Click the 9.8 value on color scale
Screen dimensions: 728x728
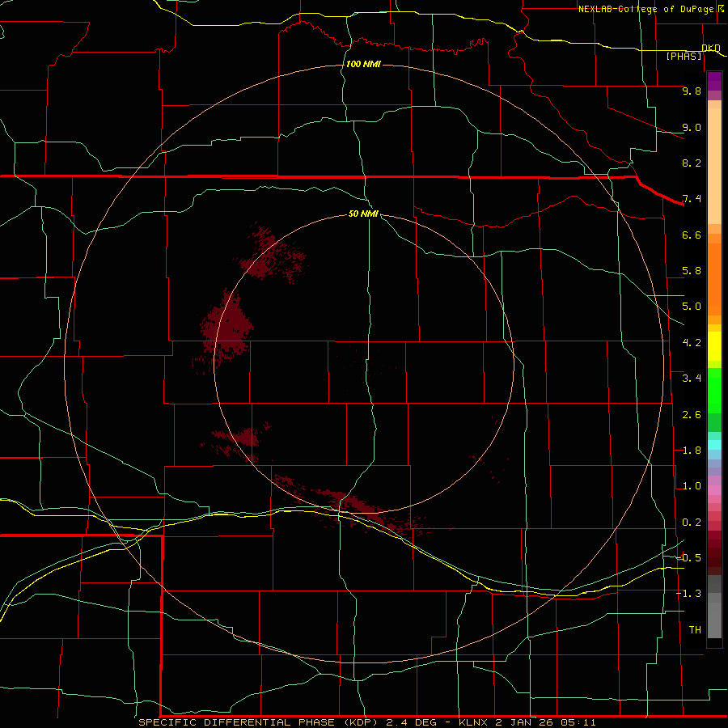pyautogui.click(x=692, y=91)
